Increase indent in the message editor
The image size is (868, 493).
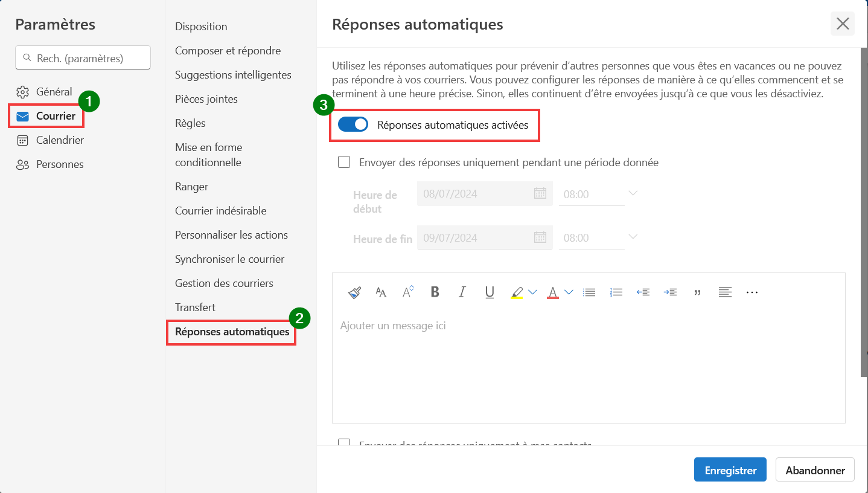click(x=670, y=292)
